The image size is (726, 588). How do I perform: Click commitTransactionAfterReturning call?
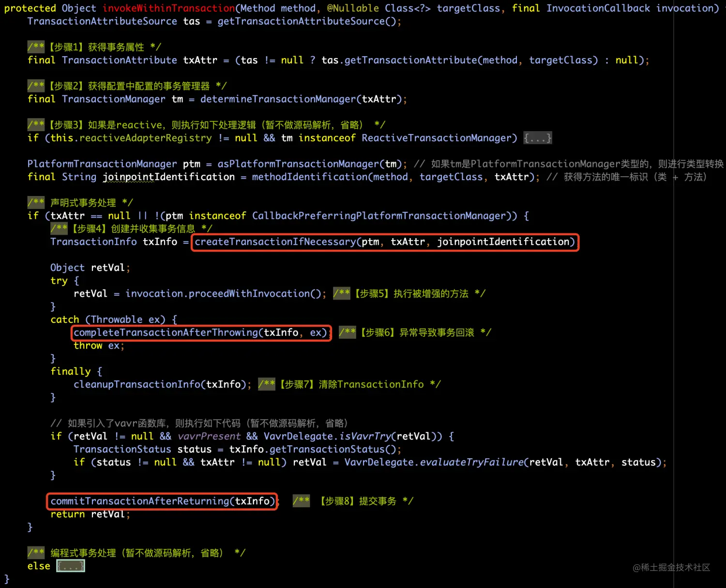click(163, 501)
